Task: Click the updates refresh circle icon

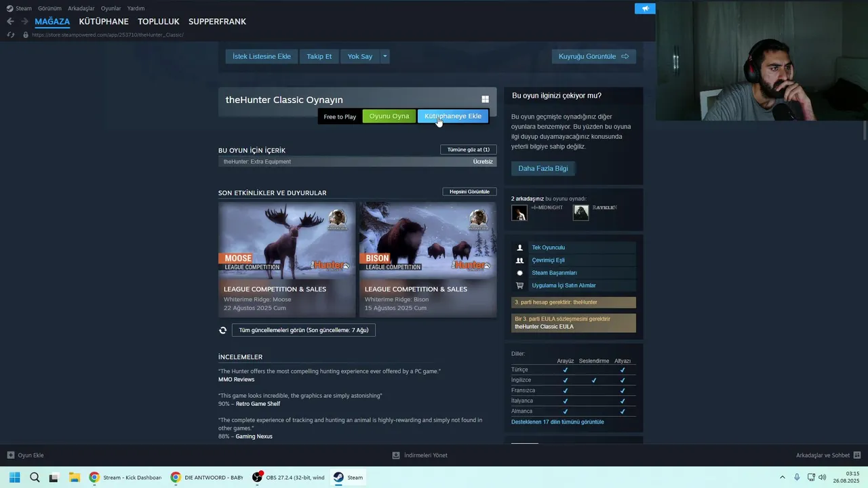Action: (222, 330)
